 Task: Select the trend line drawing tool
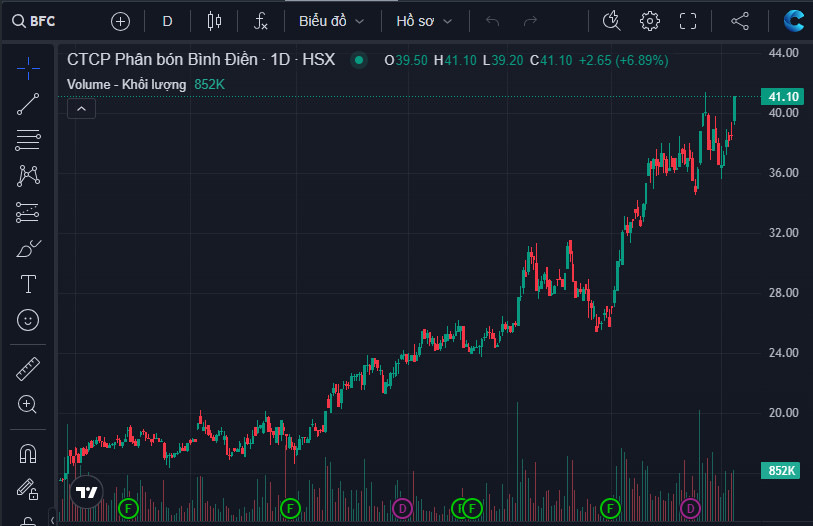pos(28,104)
